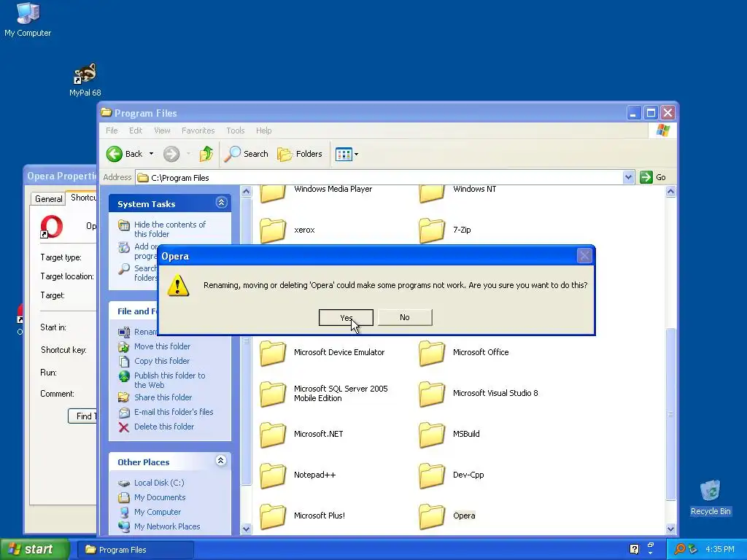Choose No in the Opera dialog
This screenshot has width=747, height=560.
click(x=405, y=318)
